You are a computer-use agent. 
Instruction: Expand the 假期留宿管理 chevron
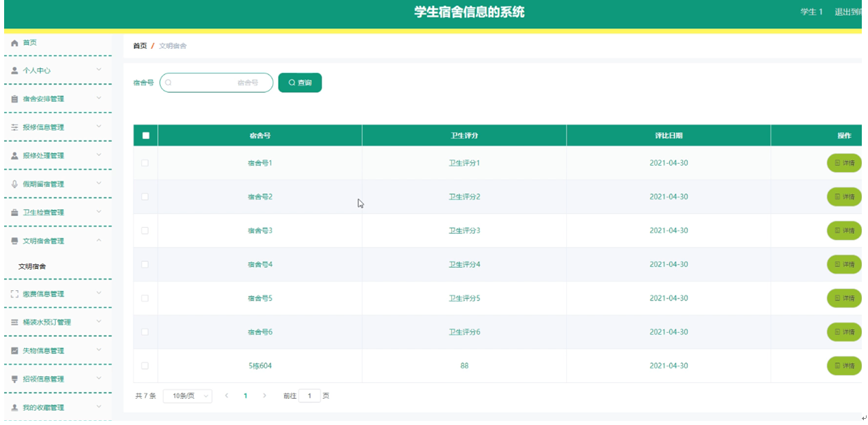pos(99,184)
